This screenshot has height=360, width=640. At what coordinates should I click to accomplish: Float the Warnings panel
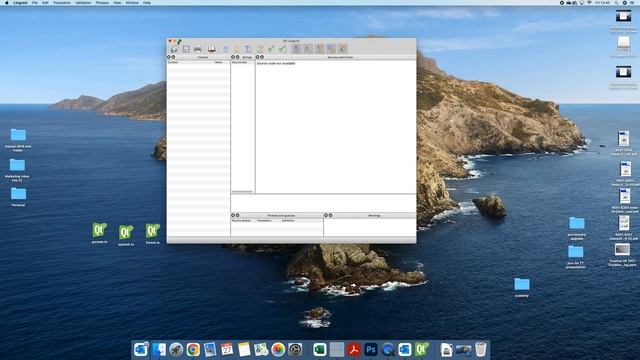pos(330,215)
